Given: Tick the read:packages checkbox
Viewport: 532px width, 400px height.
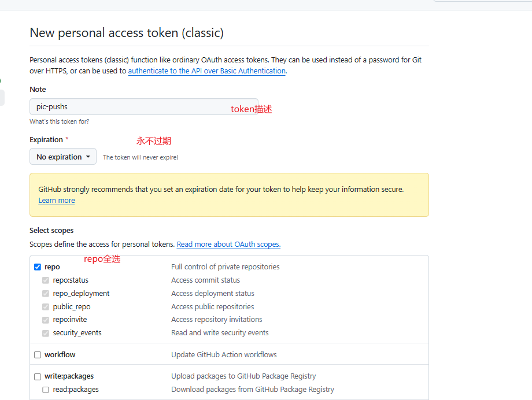Looking at the screenshot, I should point(46,390).
